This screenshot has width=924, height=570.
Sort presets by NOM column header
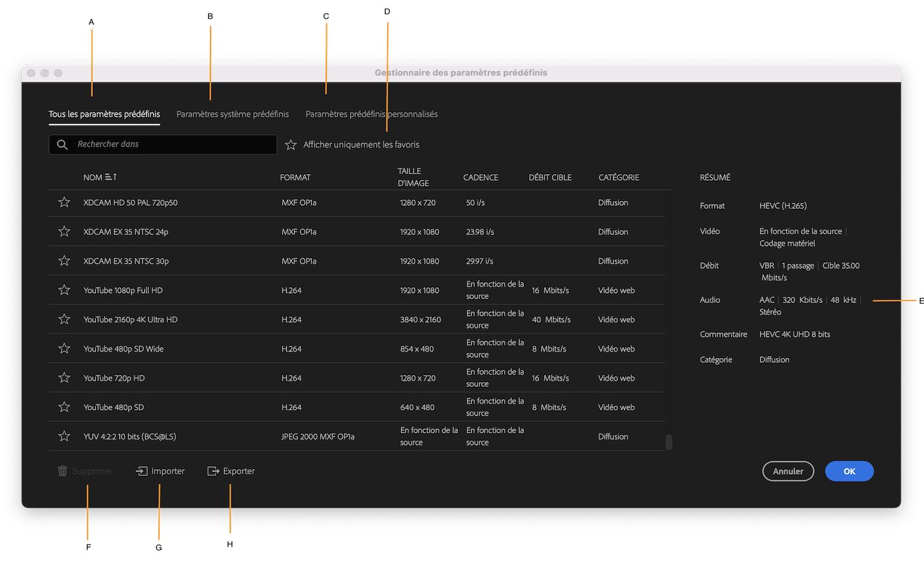[x=93, y=177]
